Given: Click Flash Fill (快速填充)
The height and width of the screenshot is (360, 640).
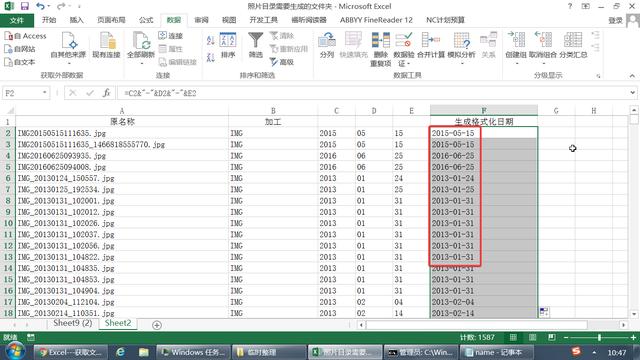Looking at the screenshot, I should tap(353, 45).
